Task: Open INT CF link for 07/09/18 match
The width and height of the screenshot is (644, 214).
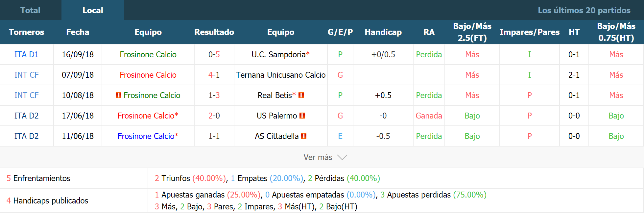Action: (x=26, y=75)
